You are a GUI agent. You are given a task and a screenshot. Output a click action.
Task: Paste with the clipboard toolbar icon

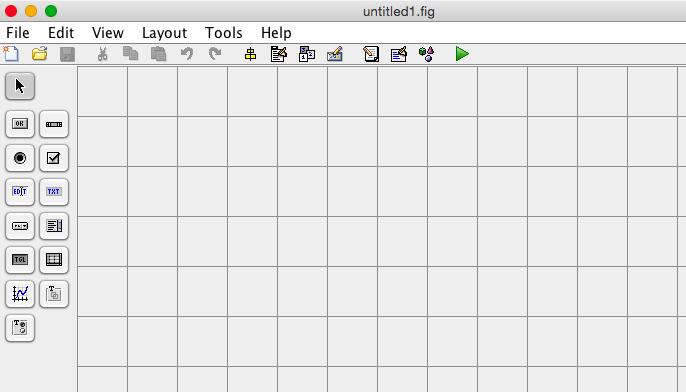coord(158,54)
